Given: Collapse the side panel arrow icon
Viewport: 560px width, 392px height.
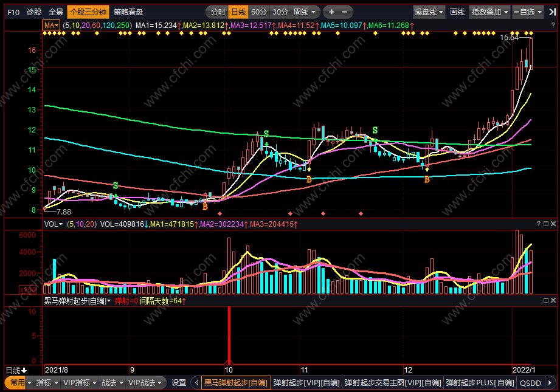Looking at the screenshot, I should [552, 12].
